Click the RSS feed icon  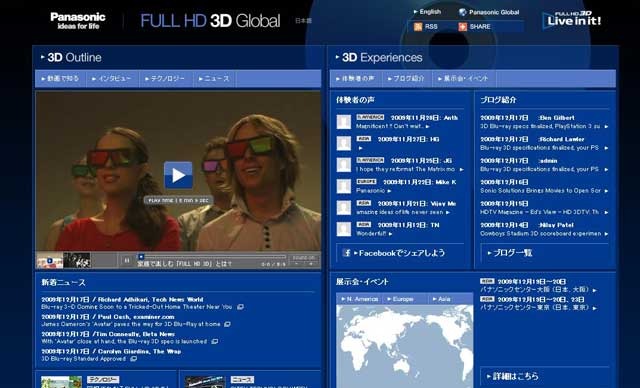[x=418, y=27]
